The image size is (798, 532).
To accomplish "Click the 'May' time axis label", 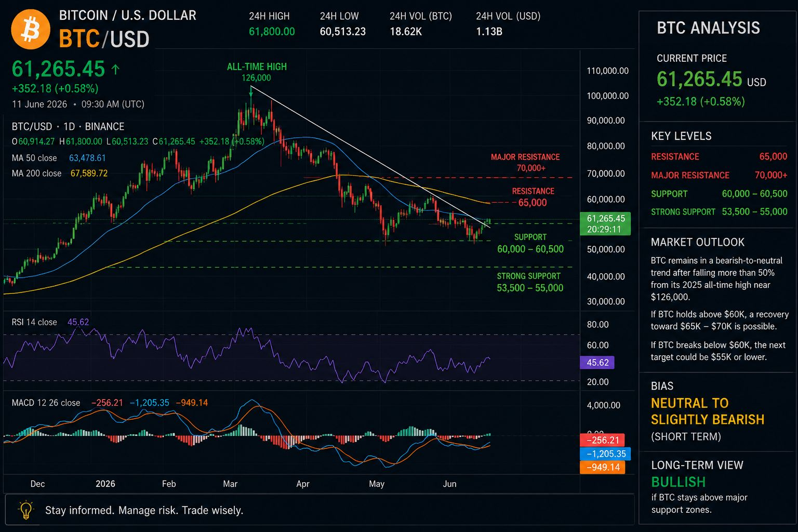I will (x=377, y=484).
